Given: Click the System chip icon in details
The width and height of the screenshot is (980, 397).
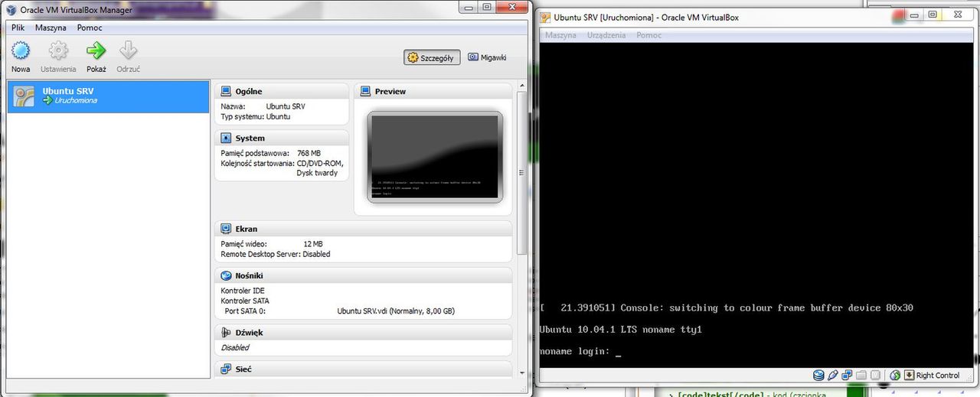Looking at the screenshot, I should 226,138.
